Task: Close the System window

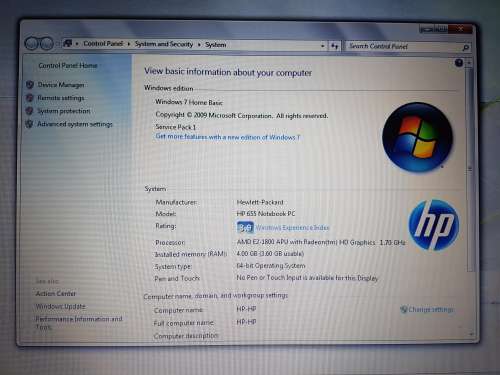Action: (460, 29)
